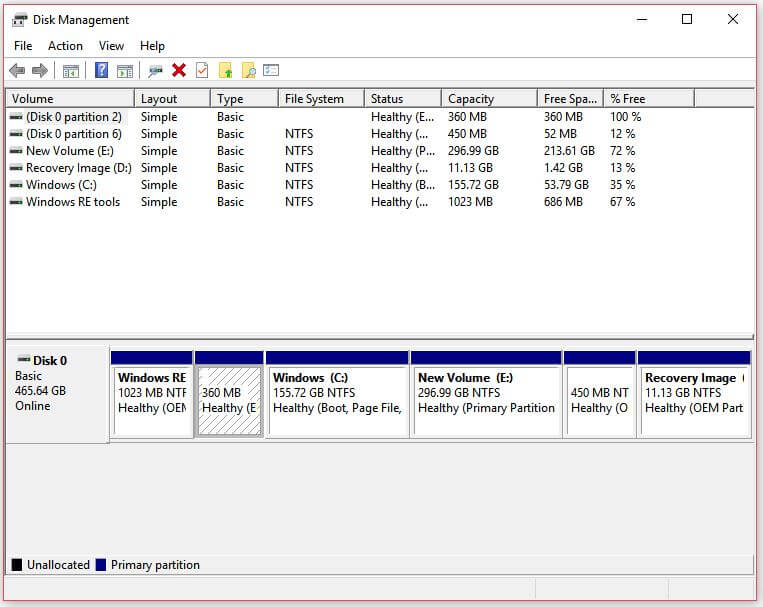Click the blue Primary partition legend swatch

(x=101, y=565)
